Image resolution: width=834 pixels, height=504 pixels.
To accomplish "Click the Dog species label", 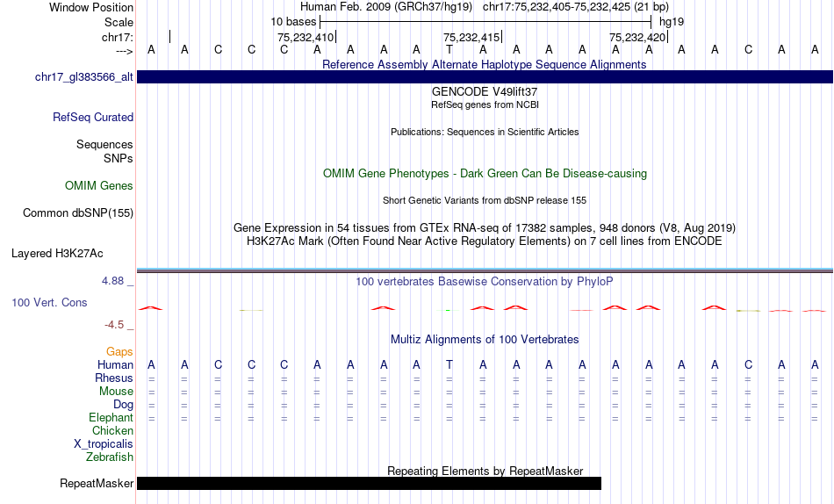I will (124, 405).
